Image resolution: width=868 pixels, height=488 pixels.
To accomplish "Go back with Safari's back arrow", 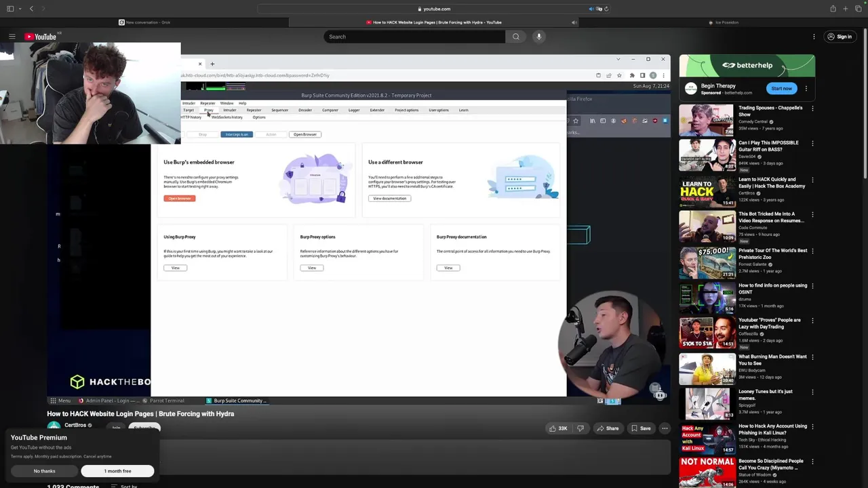I will pyautogui.click(x=31, y=9).
